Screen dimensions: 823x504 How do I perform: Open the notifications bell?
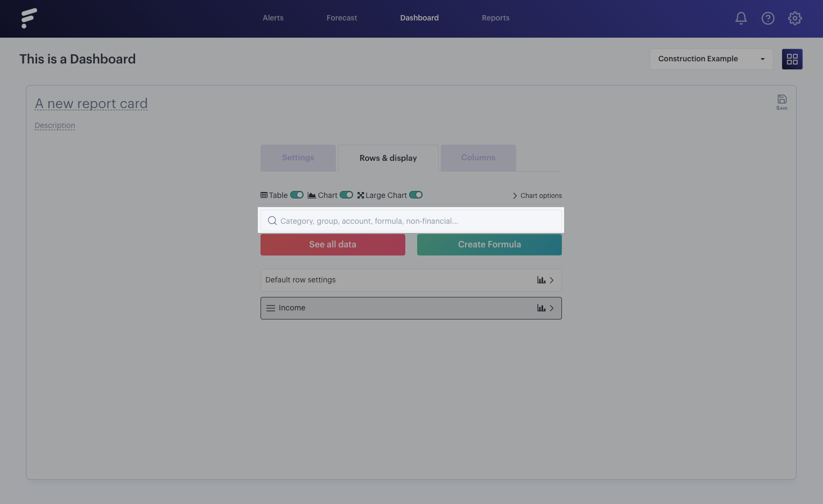point(741,18)
